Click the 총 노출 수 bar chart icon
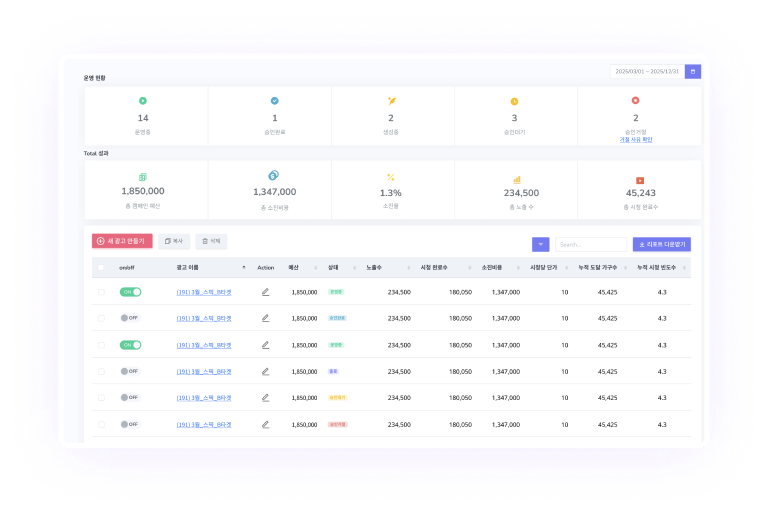Image resolution: width=769 pixels, height=513 pixels. 517,179
